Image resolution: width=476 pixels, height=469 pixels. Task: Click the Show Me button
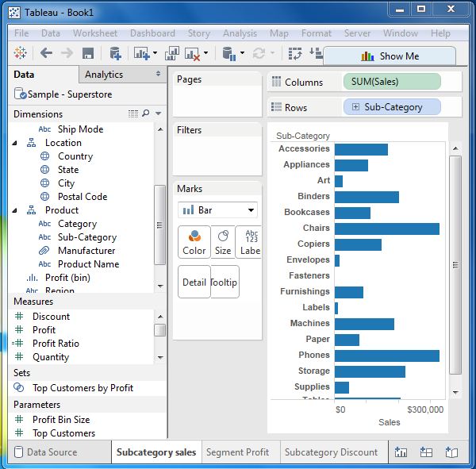tap(390, 56)
